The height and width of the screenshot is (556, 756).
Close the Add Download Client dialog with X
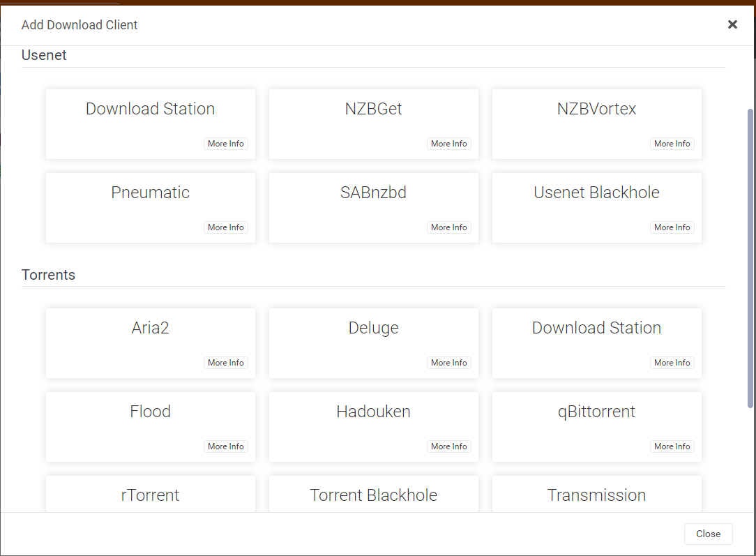732,24
